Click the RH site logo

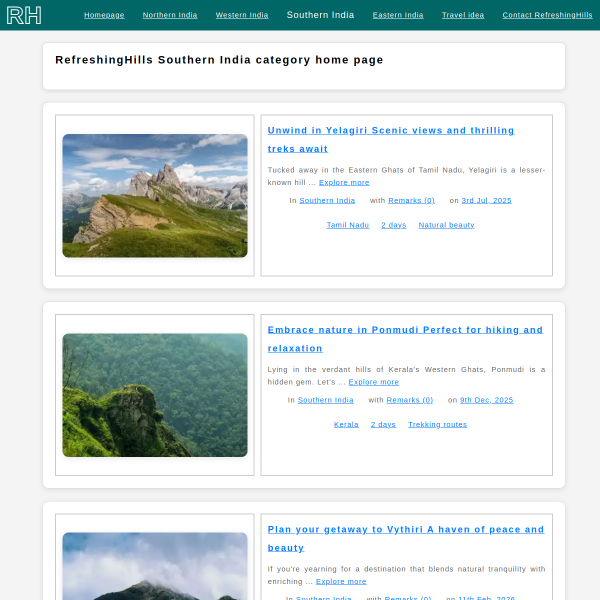click(x=24, y=15)
